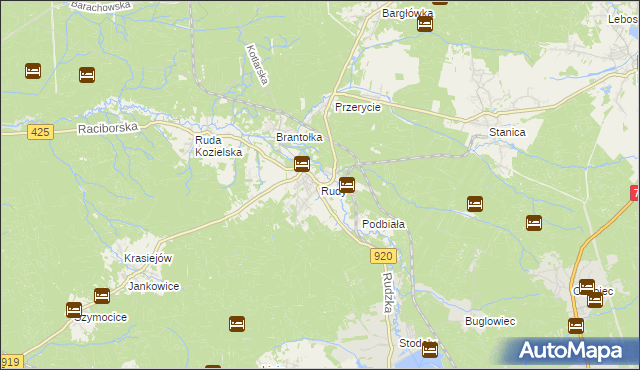Open the hotel icon beside Stodoły label
The image size is (640, 370).
[430, 350]
